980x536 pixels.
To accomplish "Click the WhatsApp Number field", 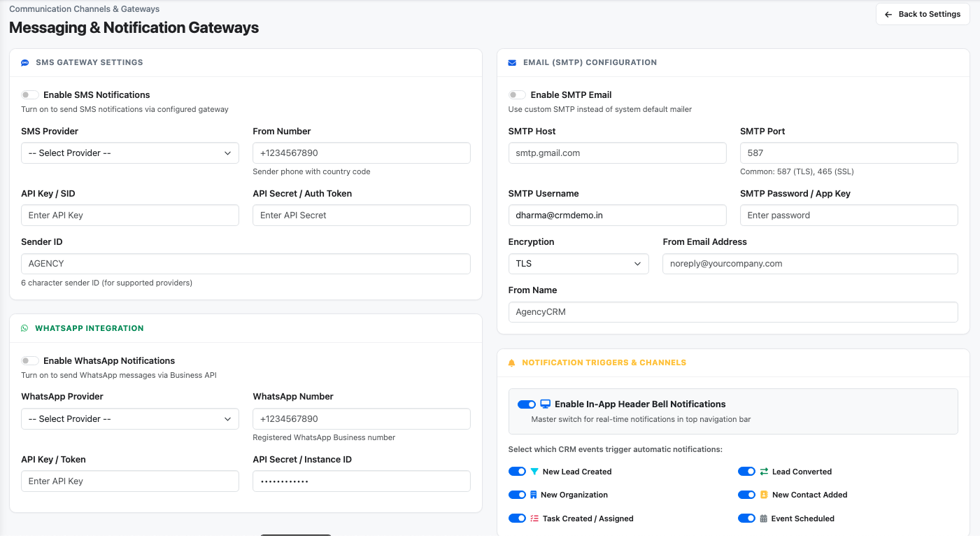I will point(362,419).
